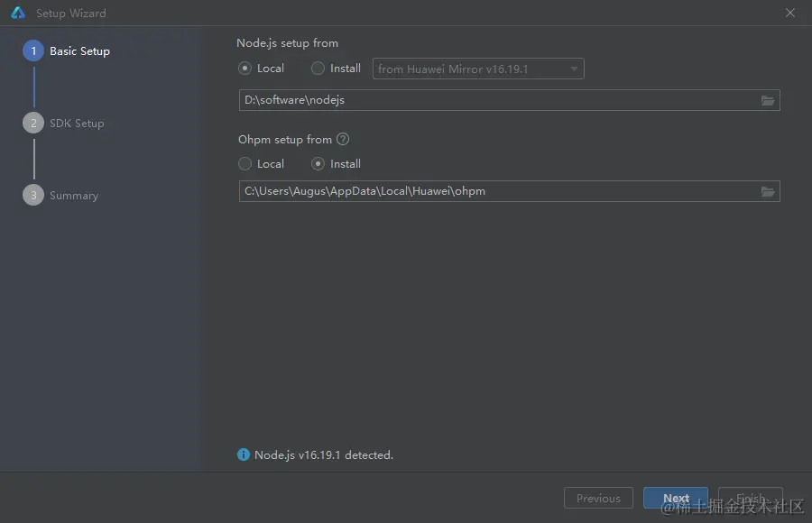Go to SDK Setup step
812x523 pixels.
(x=64, y=124)
